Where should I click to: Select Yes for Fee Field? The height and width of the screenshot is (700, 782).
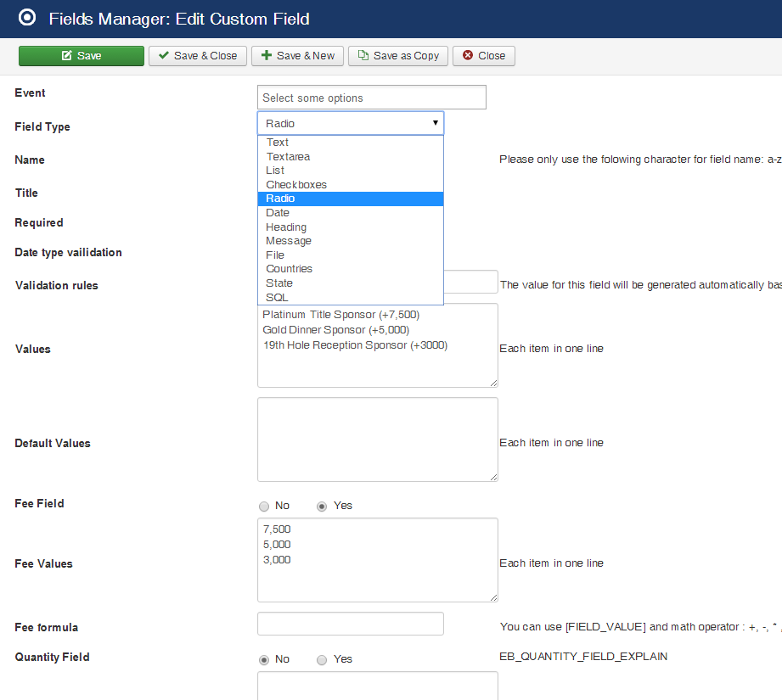(x=322, y=507)
